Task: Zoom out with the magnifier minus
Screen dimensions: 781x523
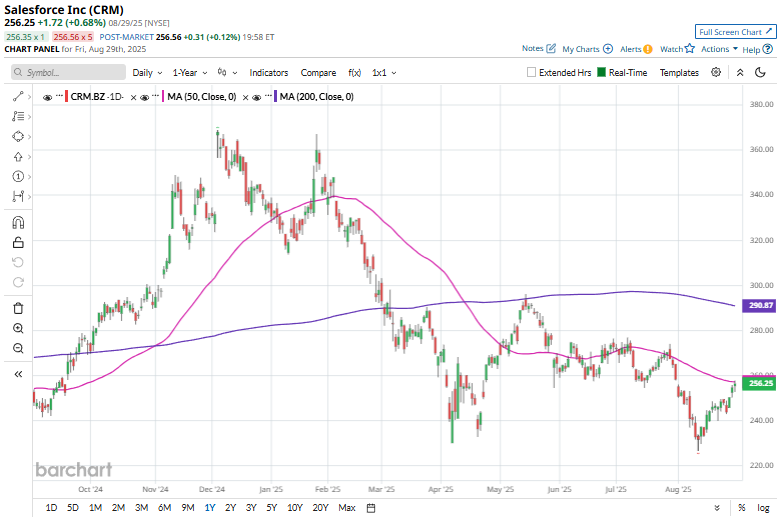Action: (18, 348)
